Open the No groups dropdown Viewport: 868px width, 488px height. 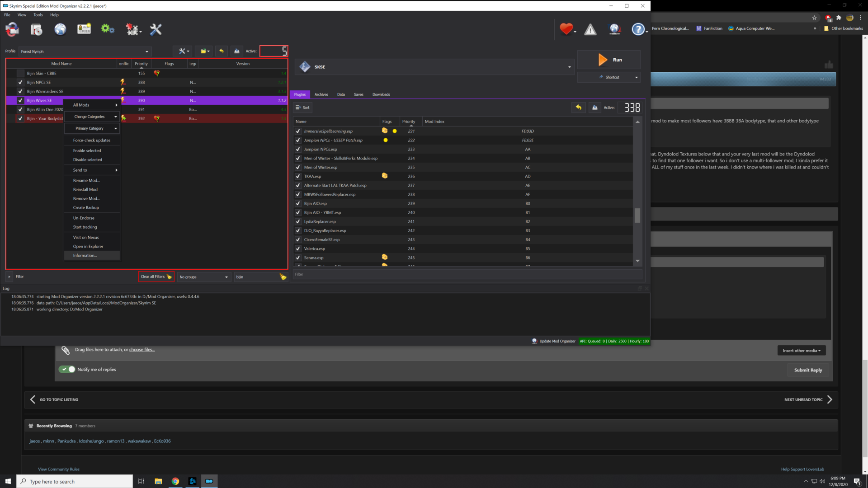coord(204,277)
